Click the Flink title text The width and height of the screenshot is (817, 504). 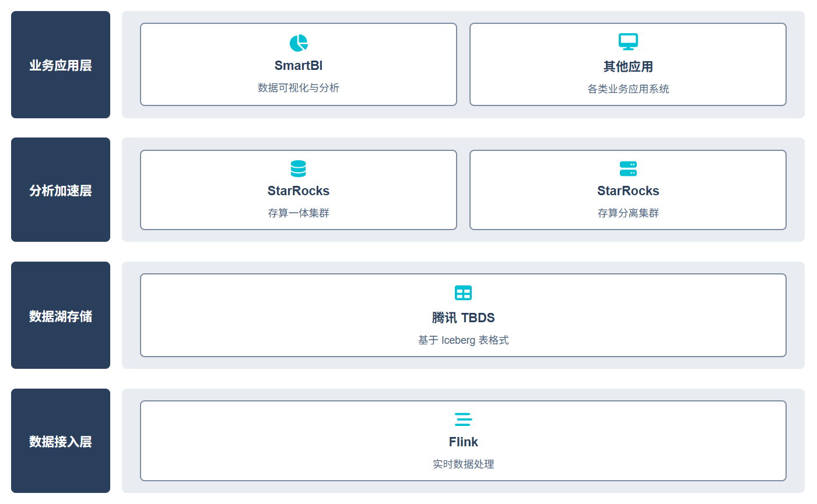pos(463,442)
